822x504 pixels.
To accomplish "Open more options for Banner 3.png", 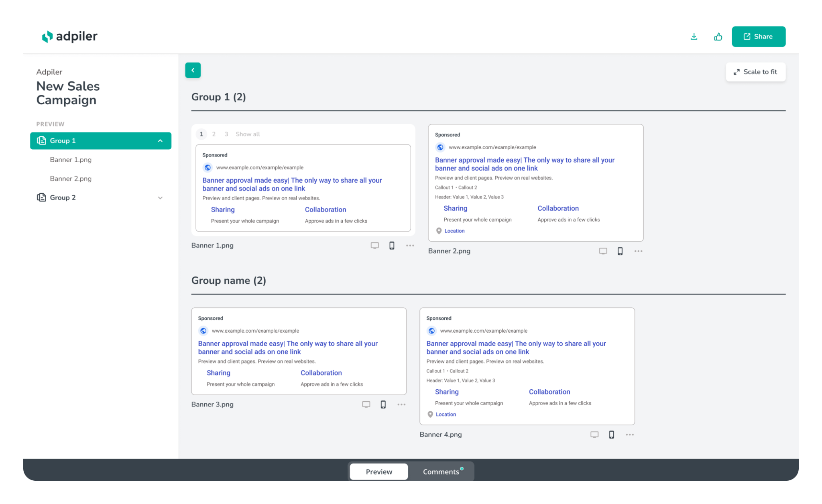I will pos(401,404).
